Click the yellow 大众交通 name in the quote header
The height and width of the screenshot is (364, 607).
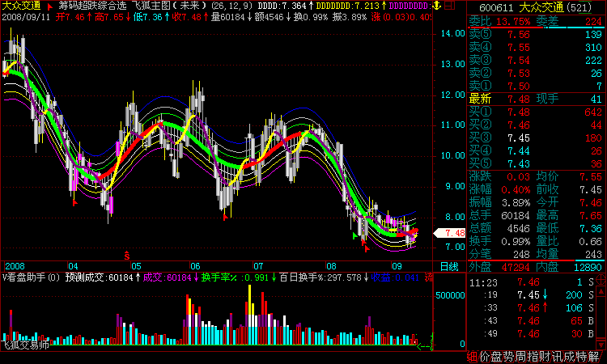click(541, 7)
